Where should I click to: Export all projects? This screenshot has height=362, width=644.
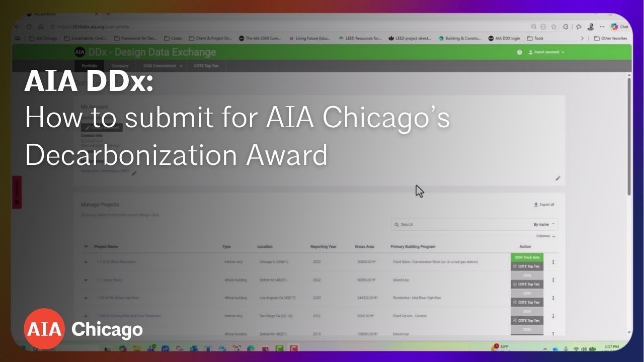(x=544, y=205)
